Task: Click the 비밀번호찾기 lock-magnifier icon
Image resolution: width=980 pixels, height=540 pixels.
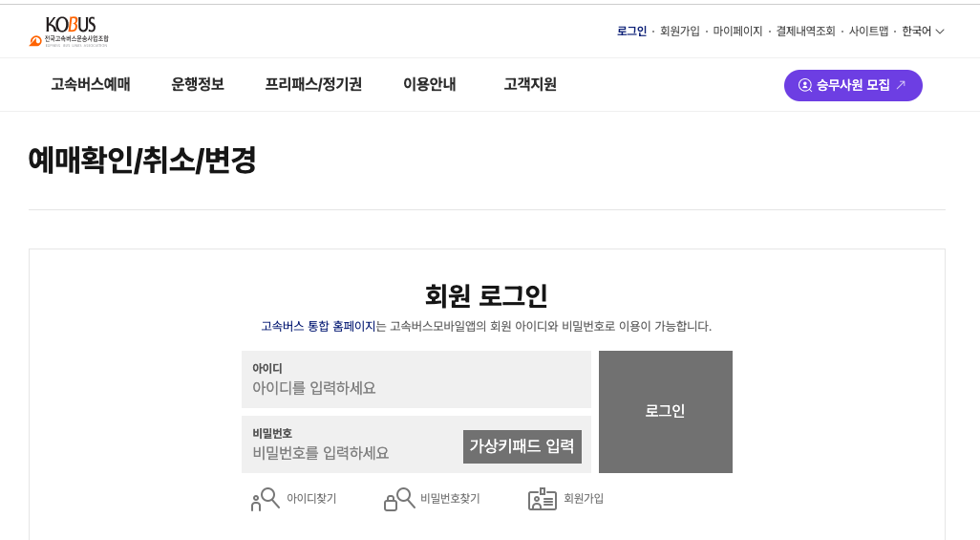Action: 398,499
